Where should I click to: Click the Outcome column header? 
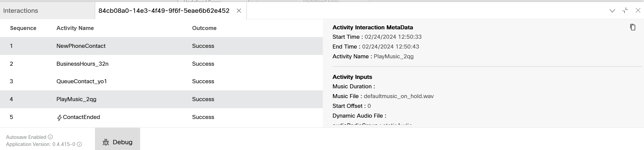[204, 28]
